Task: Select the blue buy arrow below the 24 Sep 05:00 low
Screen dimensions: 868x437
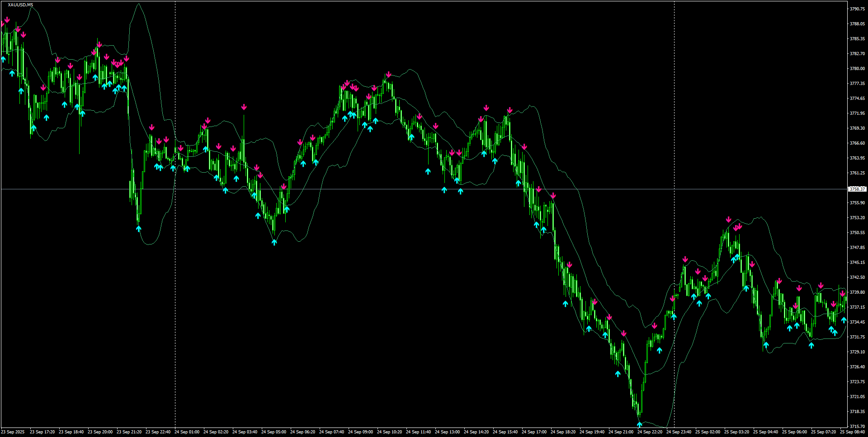Action: (274, 242)
